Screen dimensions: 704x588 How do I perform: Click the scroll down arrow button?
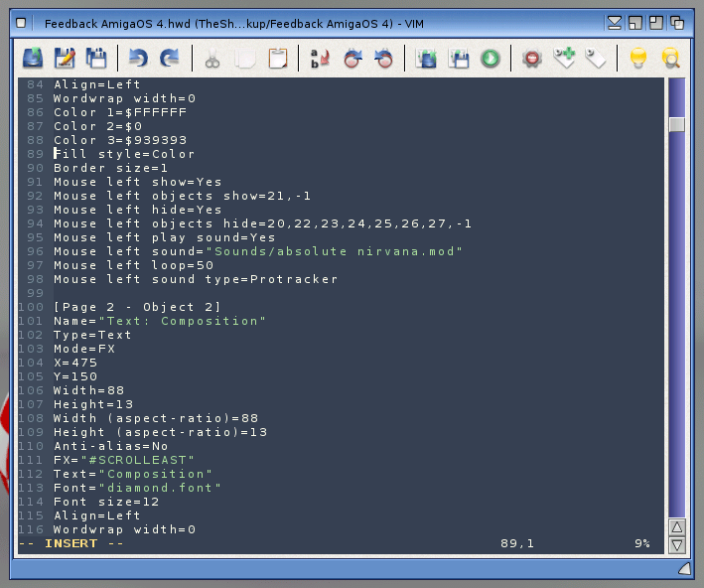677,544
